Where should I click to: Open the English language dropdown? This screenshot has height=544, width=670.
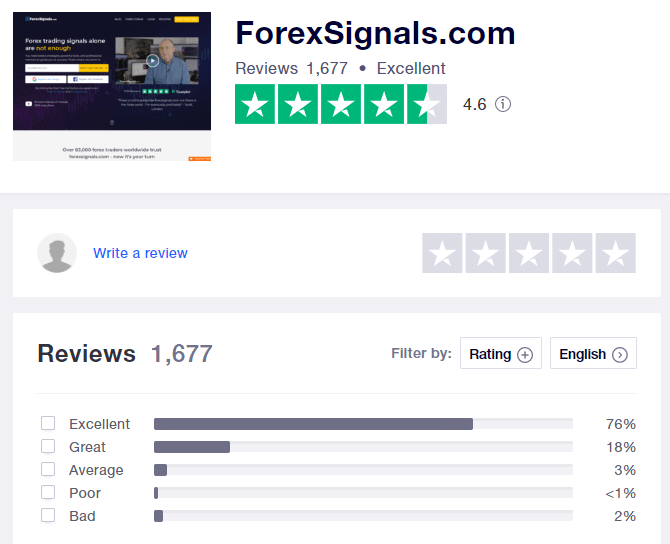593,354
